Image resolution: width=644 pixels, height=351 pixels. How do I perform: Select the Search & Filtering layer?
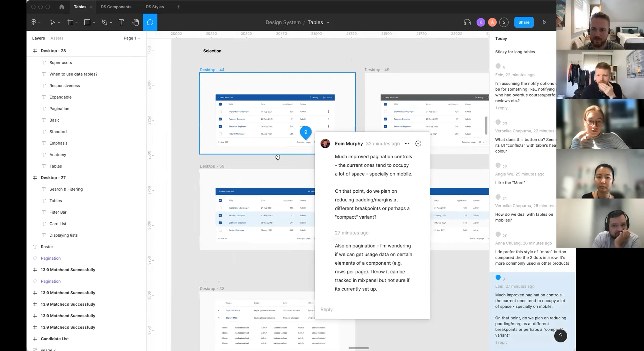66,189
